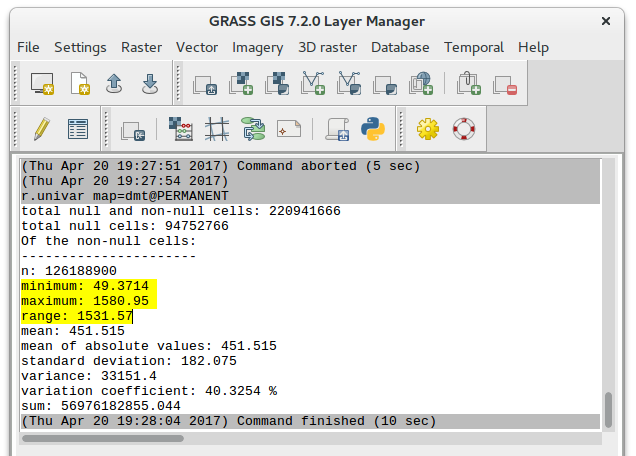
Task: Save current workspace with down-arrow icon
Action: click(150, 84)
